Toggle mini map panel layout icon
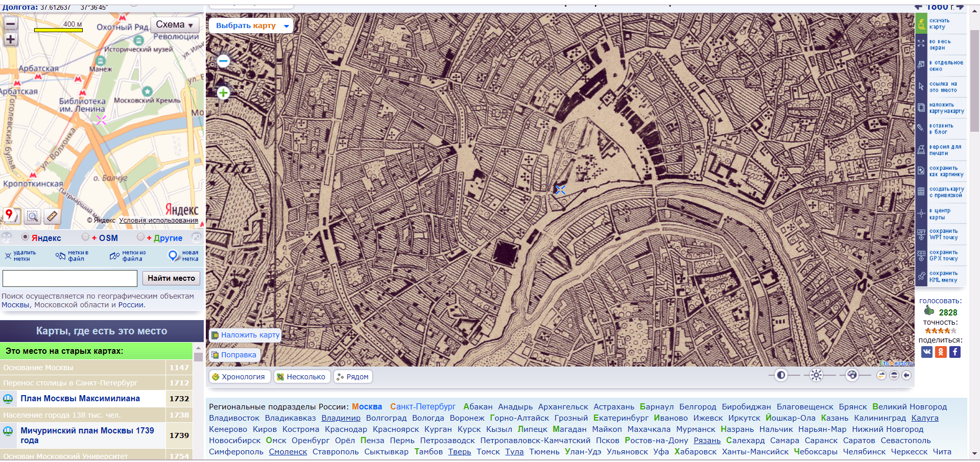This screenshot has width=980, height=462. (196, 237)
